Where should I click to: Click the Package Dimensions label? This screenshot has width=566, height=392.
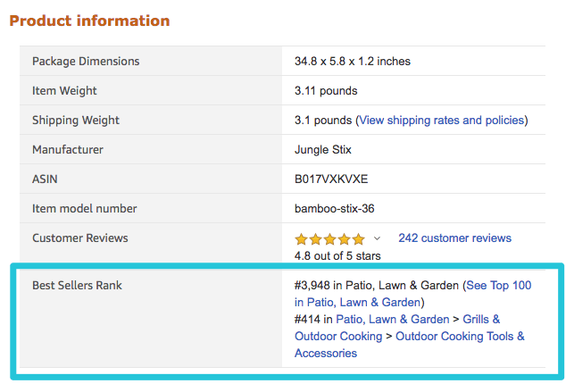(x=86, y=62)
